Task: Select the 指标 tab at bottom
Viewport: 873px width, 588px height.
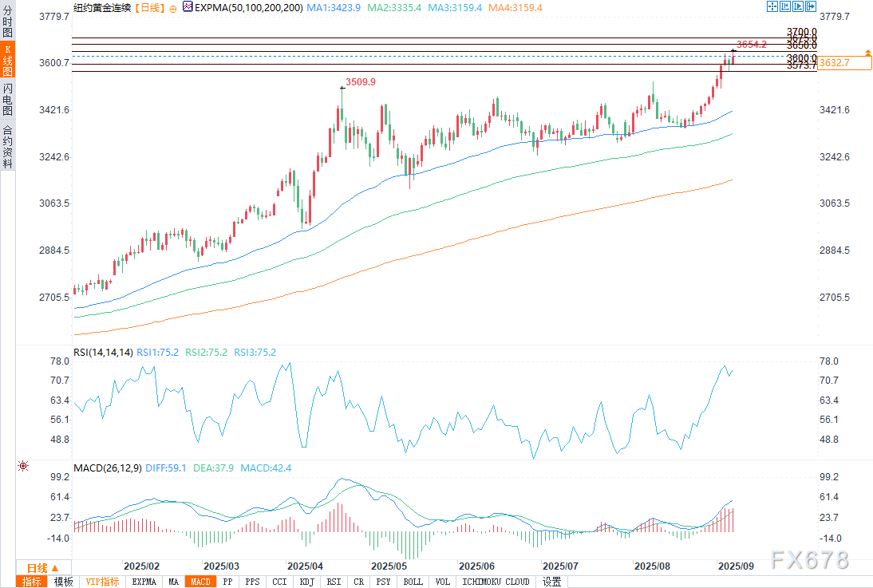Action: tap(32, 582)
